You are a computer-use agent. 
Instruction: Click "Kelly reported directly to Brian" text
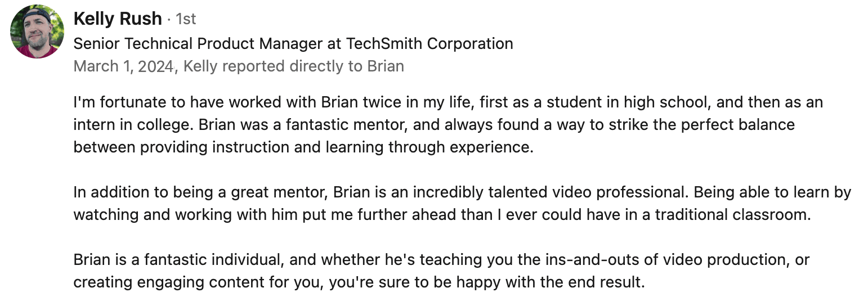(x=294, y=66)
